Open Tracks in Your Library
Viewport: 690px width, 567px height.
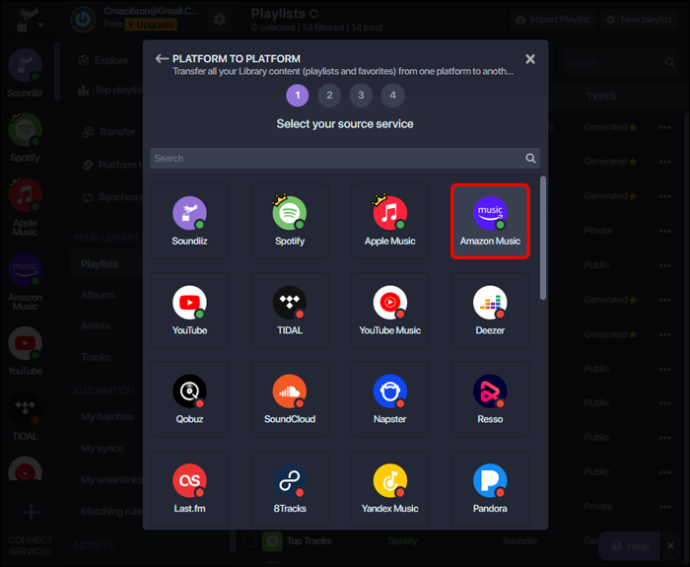95,357
